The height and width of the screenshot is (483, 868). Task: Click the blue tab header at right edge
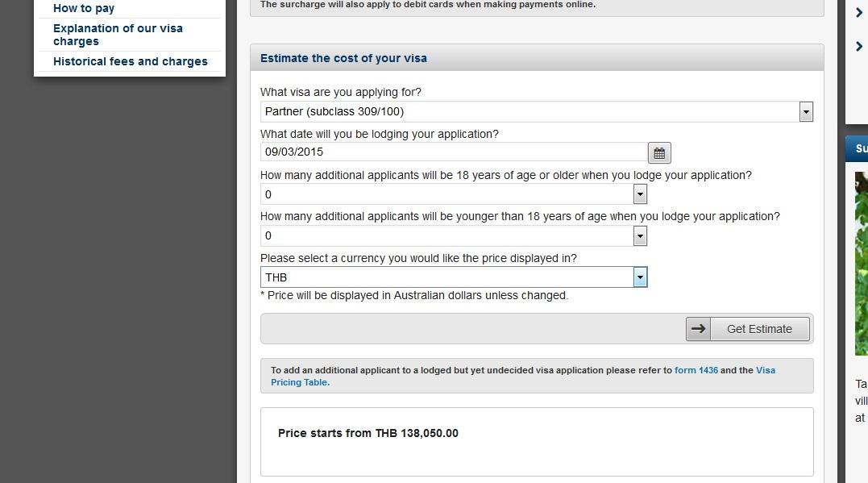coord(857,148)
